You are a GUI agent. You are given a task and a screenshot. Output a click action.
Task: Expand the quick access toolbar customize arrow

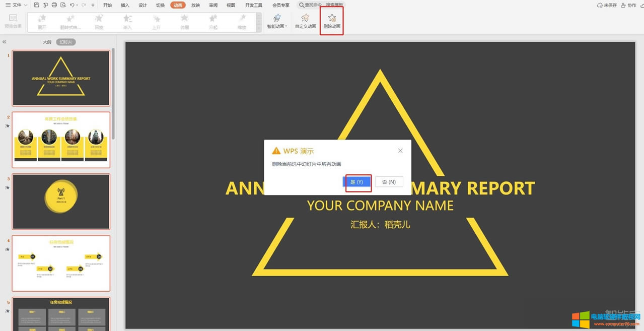[93, 5]
